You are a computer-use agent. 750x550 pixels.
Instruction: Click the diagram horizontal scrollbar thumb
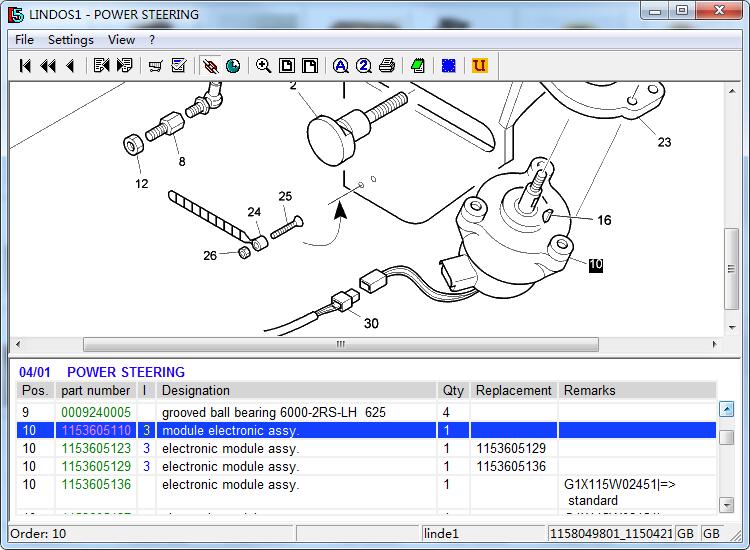pyautogui.click(x=341, y=344)
